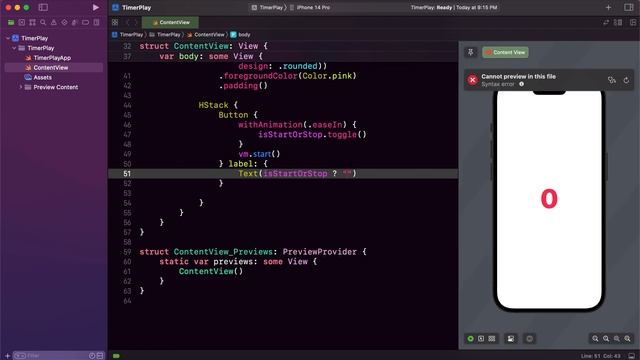Screen dimensions: 640x360
Task: Run the TimerPlay project with play button
Action: [x=96, y=7]
